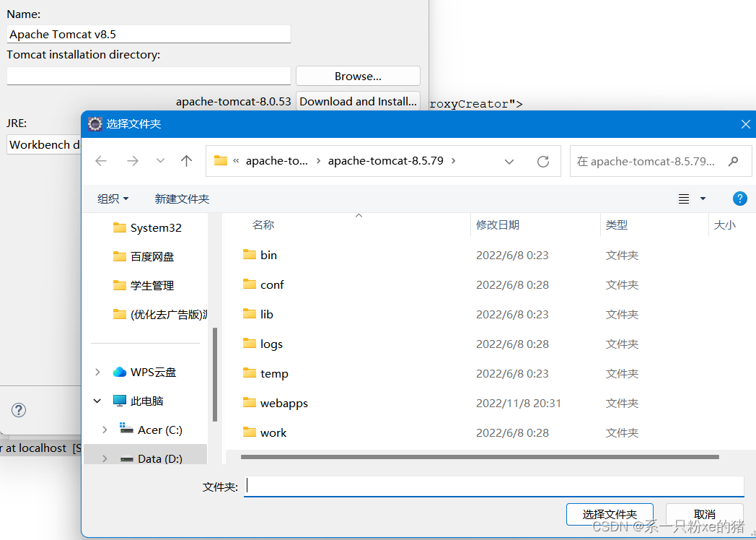Cancel the dialog with 取消

tap(704, 513)
